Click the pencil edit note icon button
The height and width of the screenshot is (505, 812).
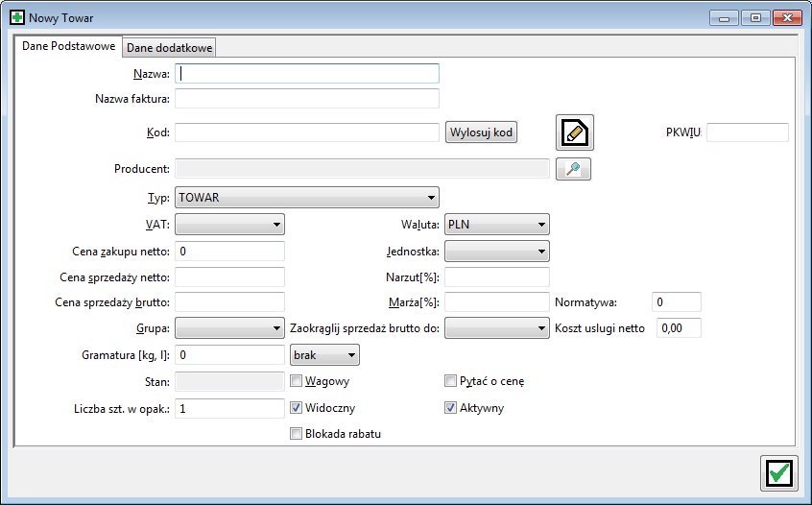click(x=575, y=132)
